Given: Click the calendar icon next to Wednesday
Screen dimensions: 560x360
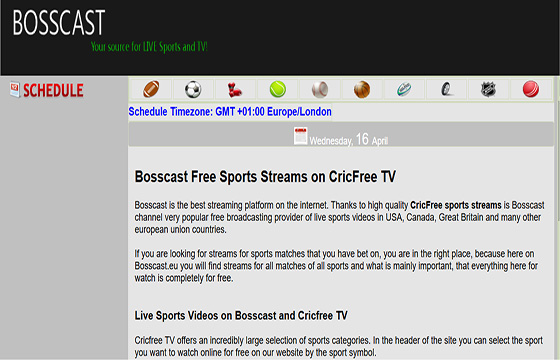Looking at the screenshot, I should [x=300, y=136].
